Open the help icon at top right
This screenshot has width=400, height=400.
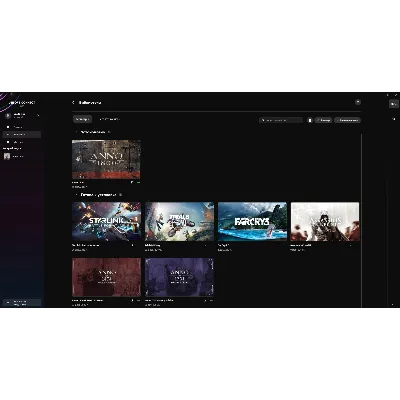358,102
